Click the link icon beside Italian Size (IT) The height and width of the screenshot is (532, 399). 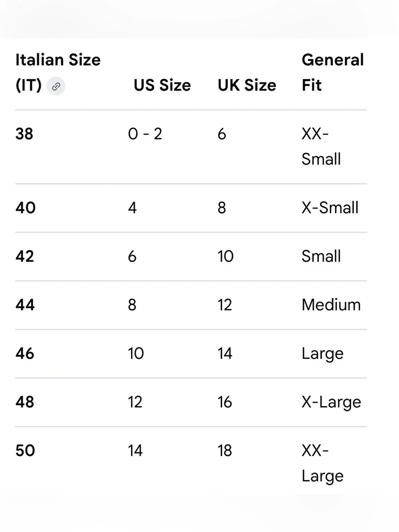point(56,86)
